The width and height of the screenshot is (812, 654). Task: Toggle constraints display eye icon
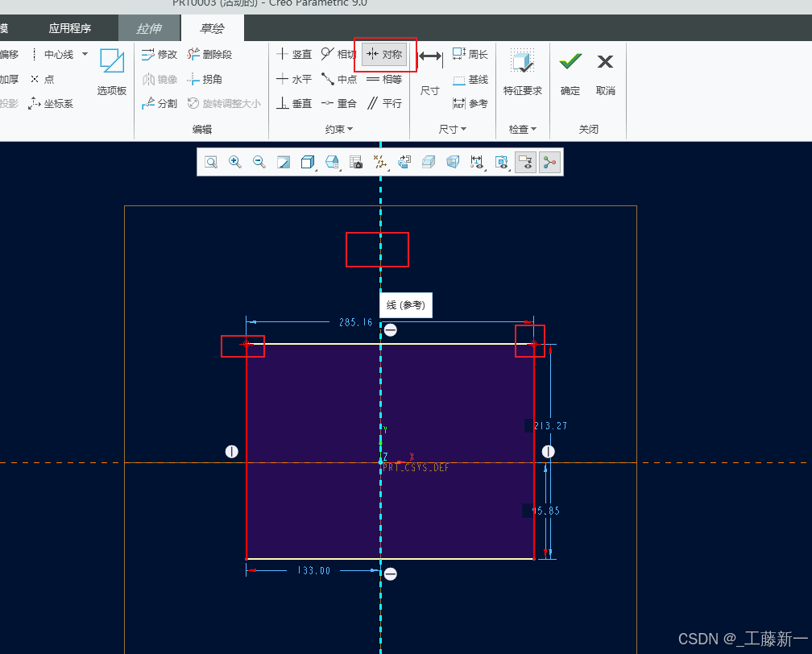coord(501,162)
